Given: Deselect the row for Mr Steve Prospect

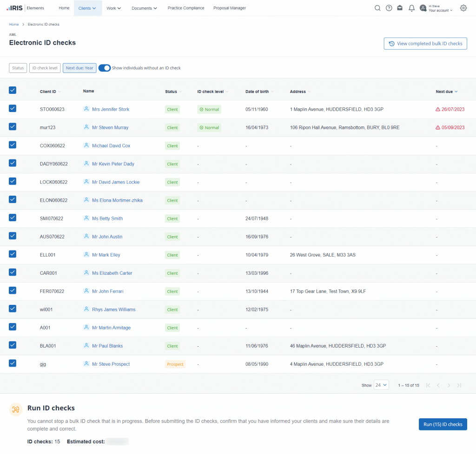Looking at the screenshot, I should point(13,363).
